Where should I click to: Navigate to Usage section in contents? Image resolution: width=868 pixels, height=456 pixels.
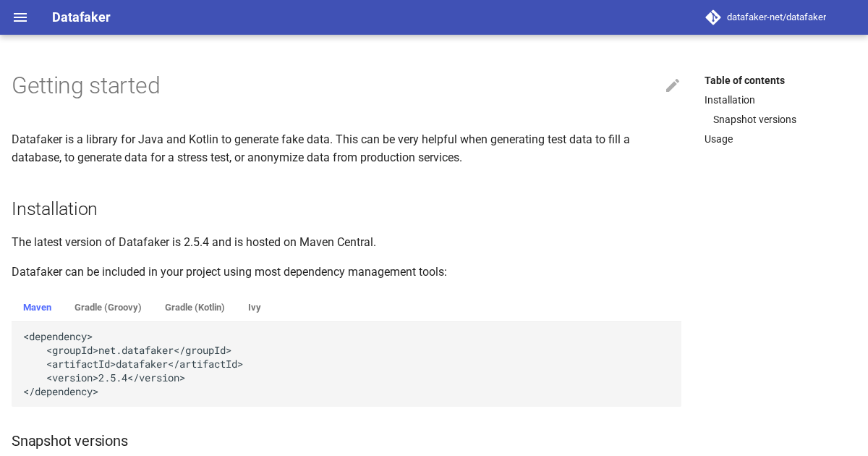pyautogui.click(x=718, y=139)
